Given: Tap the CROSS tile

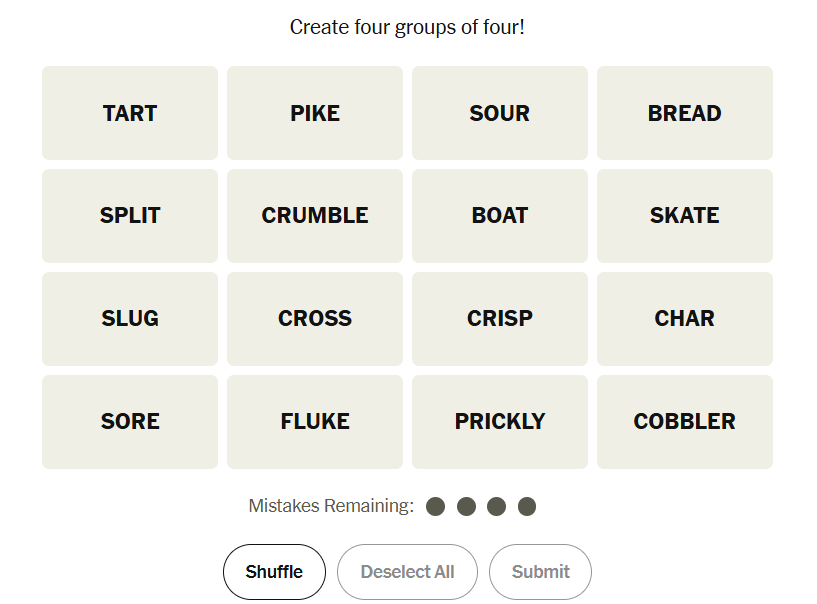Looking at the screenshot, I should [x=315, y=319].
